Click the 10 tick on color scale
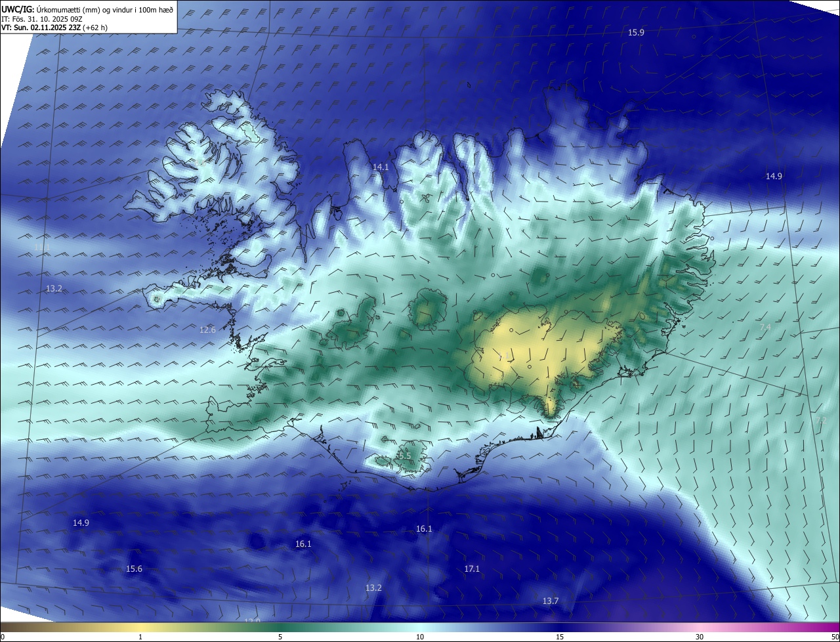 coord(420,637)
